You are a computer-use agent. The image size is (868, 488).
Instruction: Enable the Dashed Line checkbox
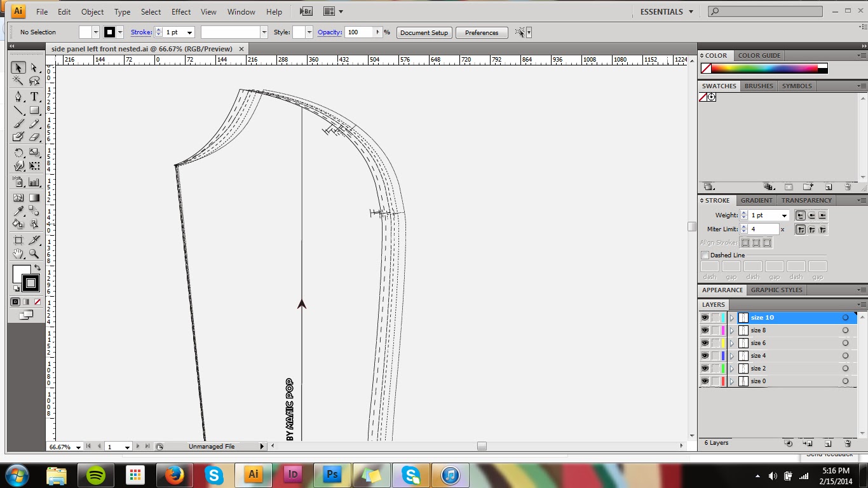click(x=705, y=255)
